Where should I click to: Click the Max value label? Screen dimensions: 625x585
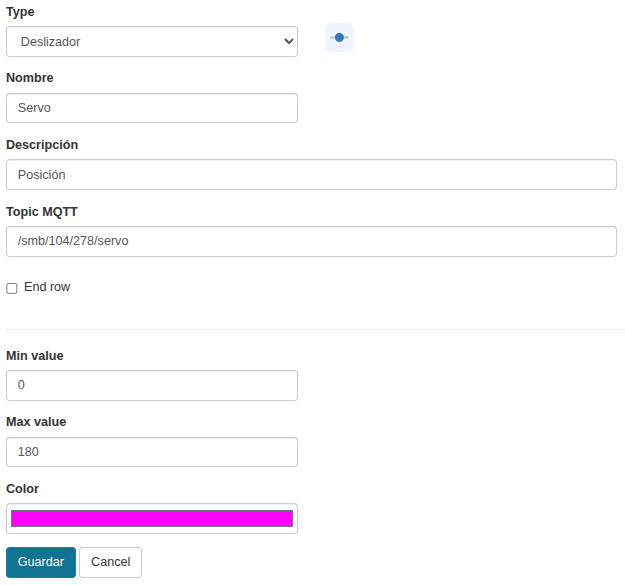[x=36, y=422]
